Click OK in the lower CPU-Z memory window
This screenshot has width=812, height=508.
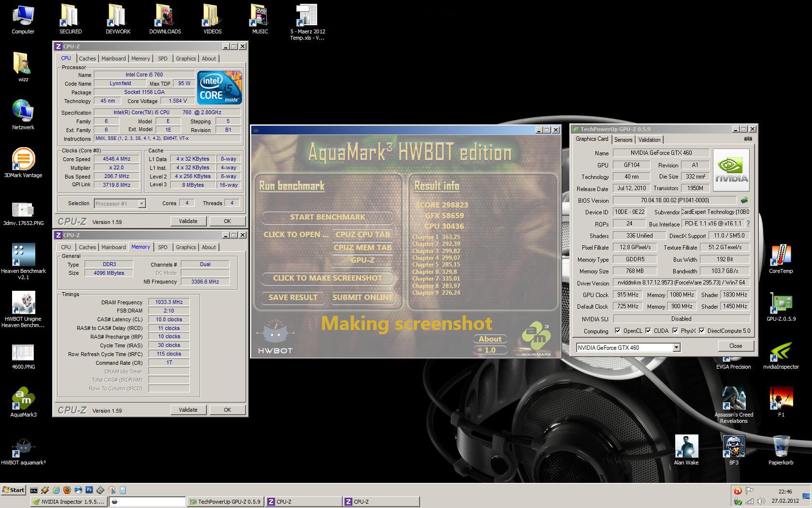(227, 410)
